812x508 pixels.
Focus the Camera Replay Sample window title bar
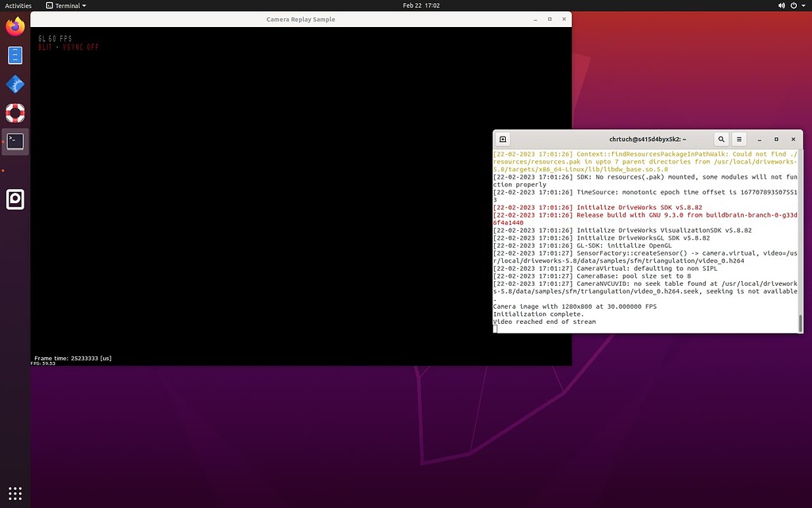pyautogui.click(x=301, y=18)
